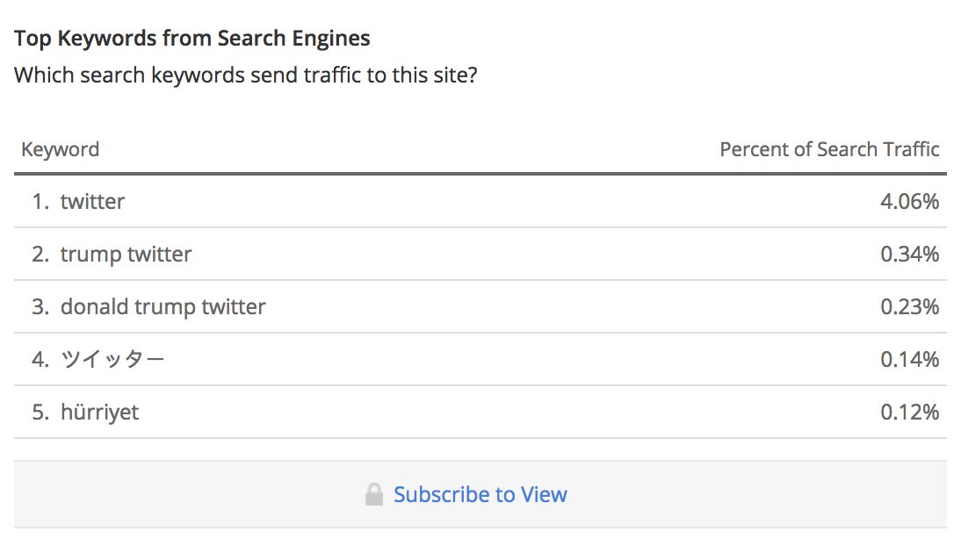Click the "hürriyet" keyword
The image size is (968, 560).
(x=99, y=413)
